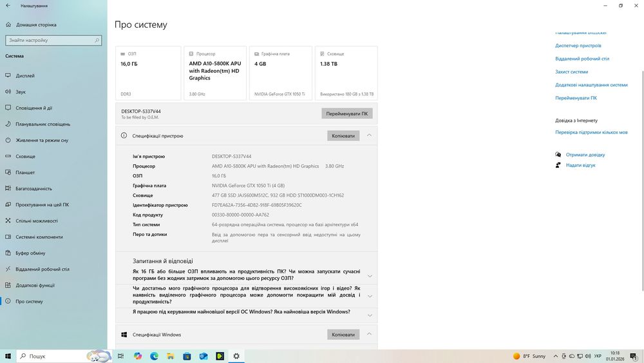The image size is (644, 363).
Task: Click the page scrollbar on the right
Action: point(642,181)
